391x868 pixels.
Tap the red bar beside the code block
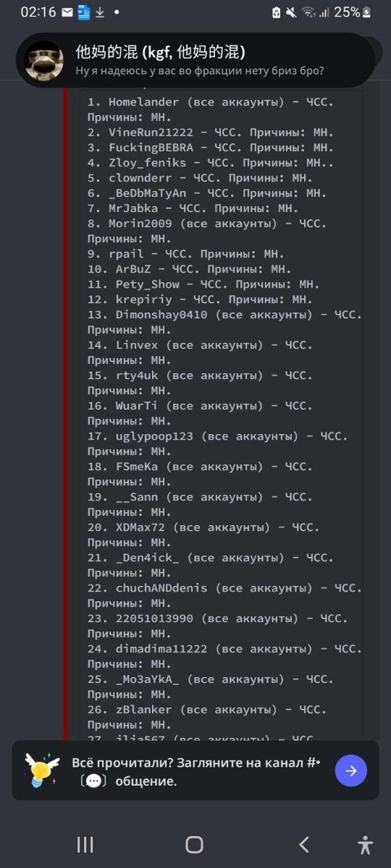click(67, 412)
